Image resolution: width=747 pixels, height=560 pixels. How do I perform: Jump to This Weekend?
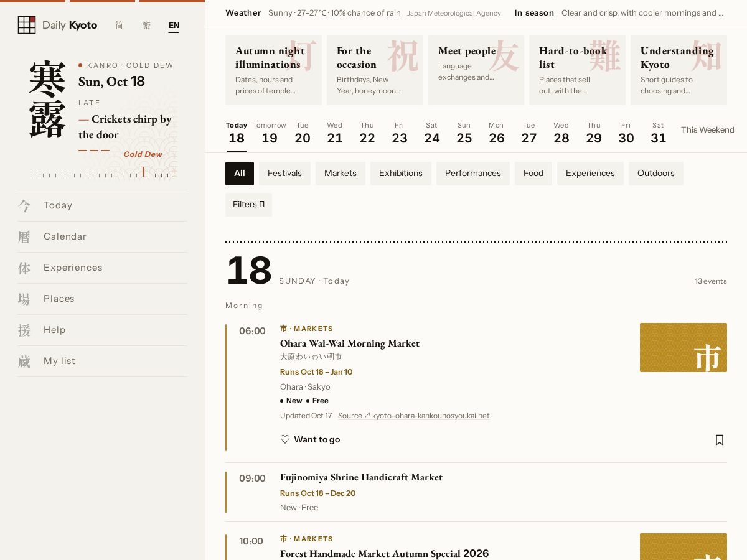pyautogui.click(x=708, y=130)
